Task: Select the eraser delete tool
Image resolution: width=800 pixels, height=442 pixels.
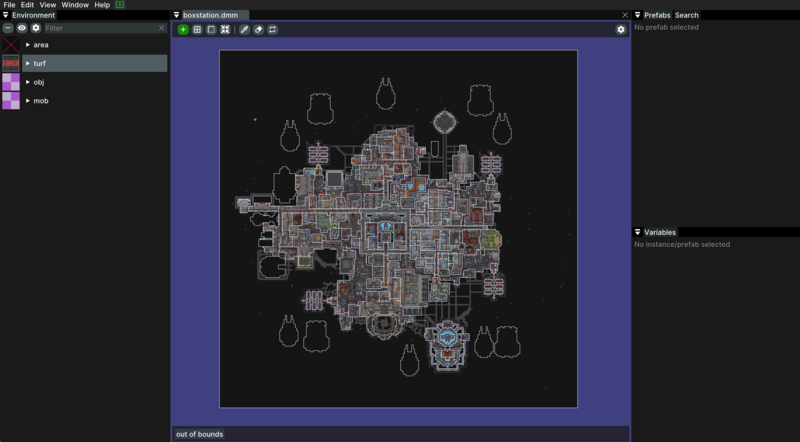Action: click(x=258, y=30)
